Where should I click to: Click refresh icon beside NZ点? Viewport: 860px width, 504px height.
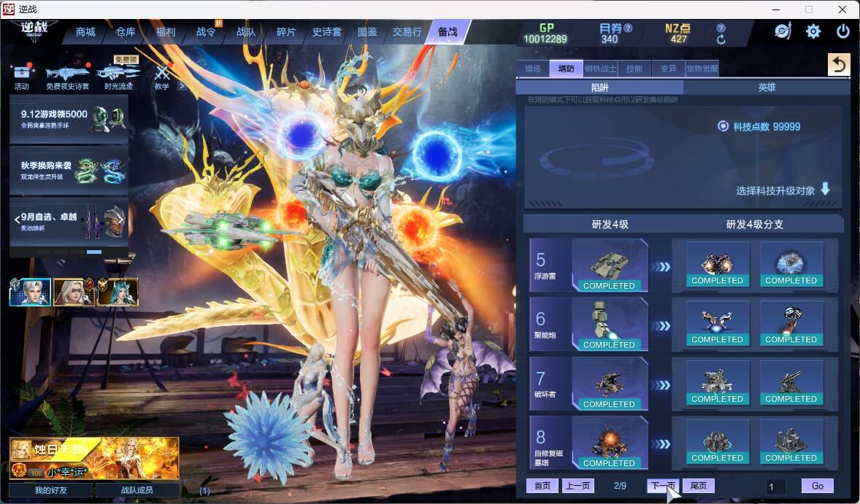point(721,39)
